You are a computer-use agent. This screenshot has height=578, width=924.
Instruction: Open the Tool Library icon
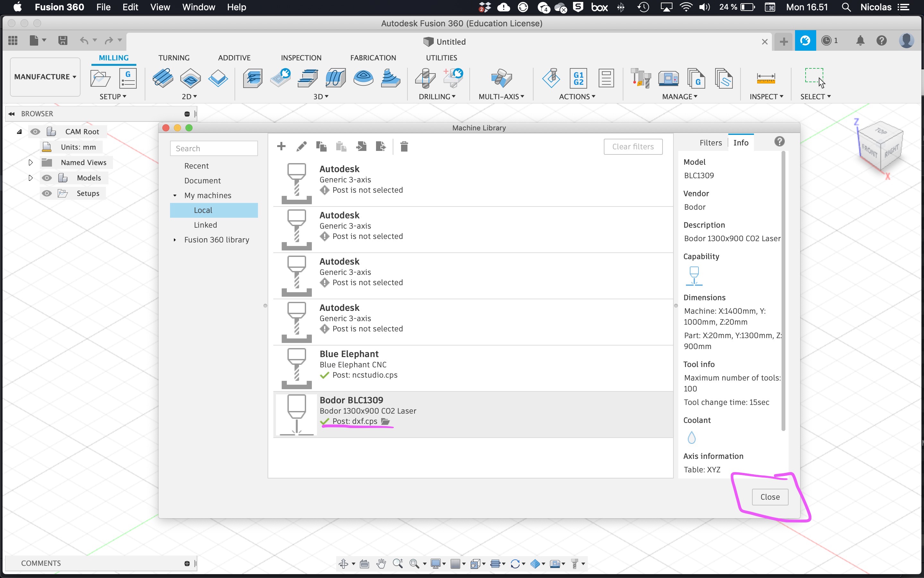pyautogui.click(x=641, y=78)
